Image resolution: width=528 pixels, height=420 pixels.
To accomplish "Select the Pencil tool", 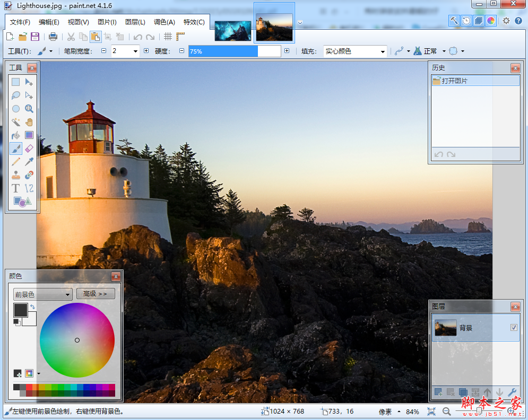I will coord(16,162).
